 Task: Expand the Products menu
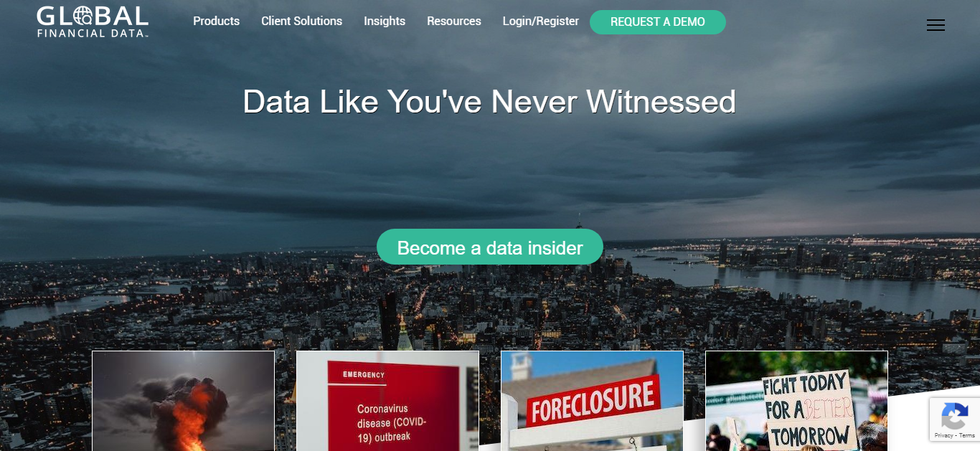[216, 22]
